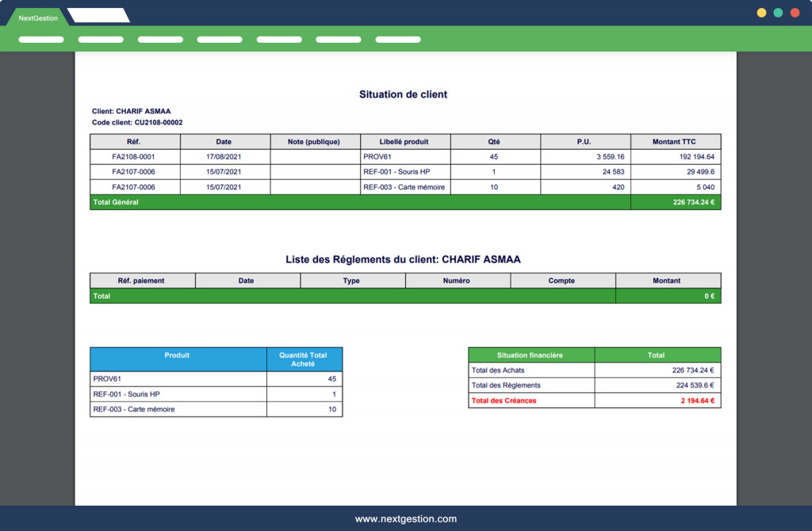
Task: Click the Type column header
Action: click(353, 281)
